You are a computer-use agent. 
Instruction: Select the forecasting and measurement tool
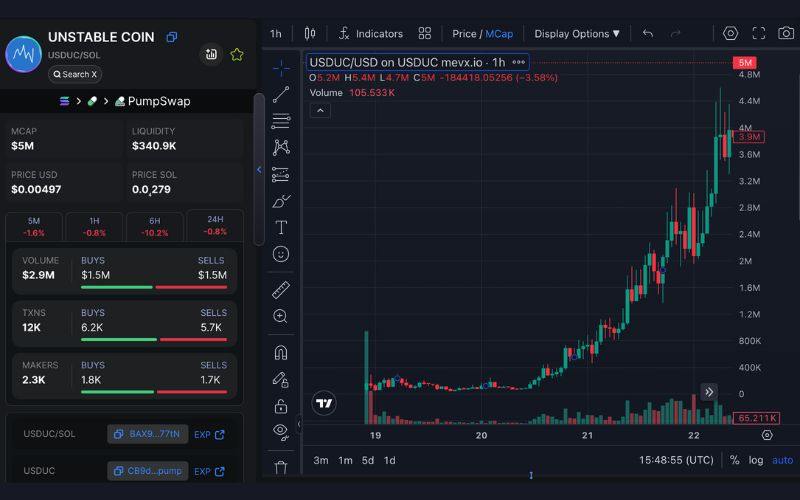(x=281, y=174)
